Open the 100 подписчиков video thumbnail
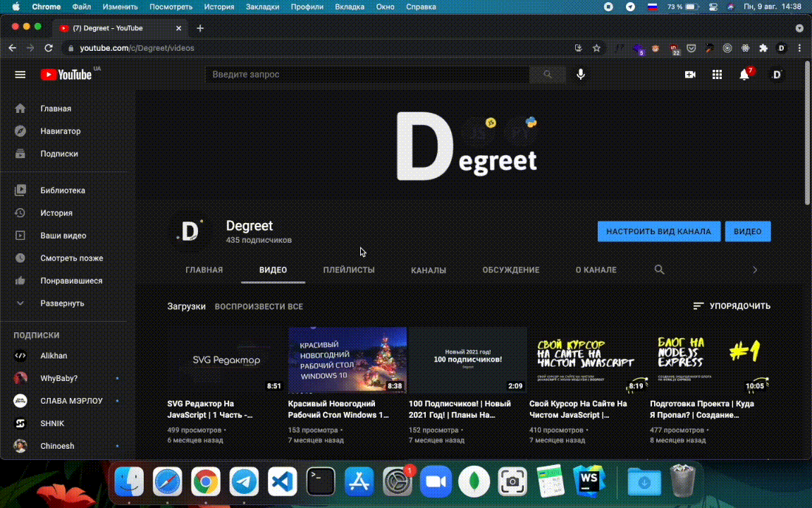This screenshot has height=508, width=812. [x=467, y=360]
